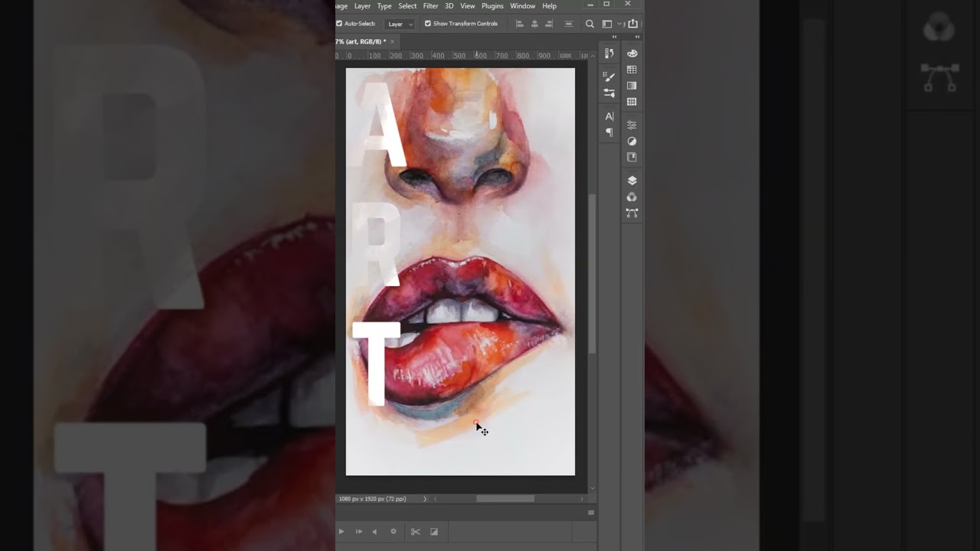Open the Character panel icon
Viewport: 980px width, 551px height.
click(x=609, y=116)
